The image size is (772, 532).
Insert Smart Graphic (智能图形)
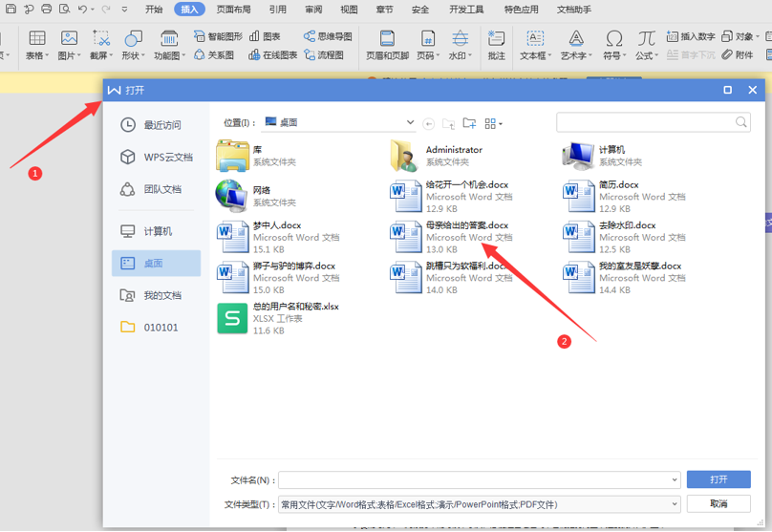click(x=218, y=36)
